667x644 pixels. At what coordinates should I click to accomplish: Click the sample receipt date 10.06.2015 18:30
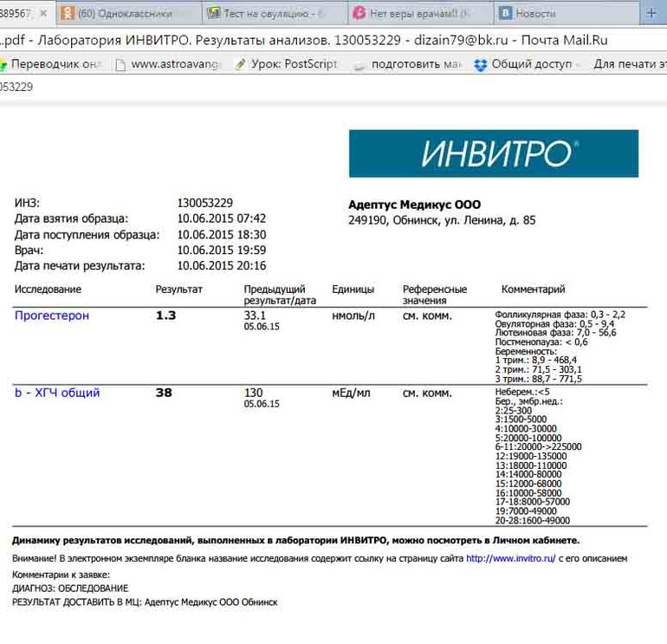pyautogui.click(x=222, y=235)
